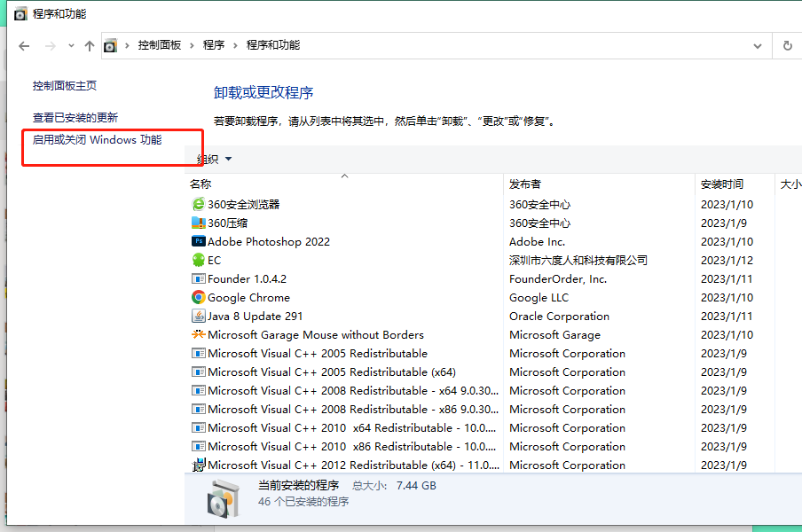Open 查看已安装的更新 link
802x532 pixels.
pyautogui.click(x=75, y=118)
